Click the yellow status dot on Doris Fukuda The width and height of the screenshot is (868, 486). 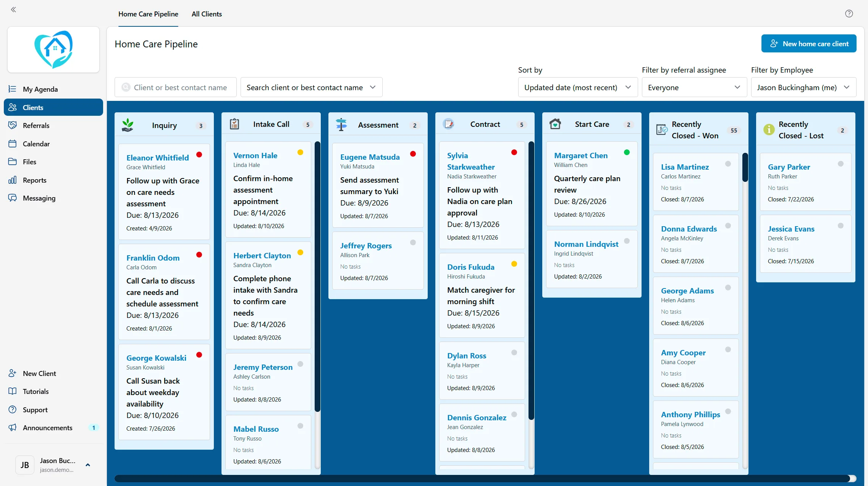pyautogui.click(x=514, y=264)
